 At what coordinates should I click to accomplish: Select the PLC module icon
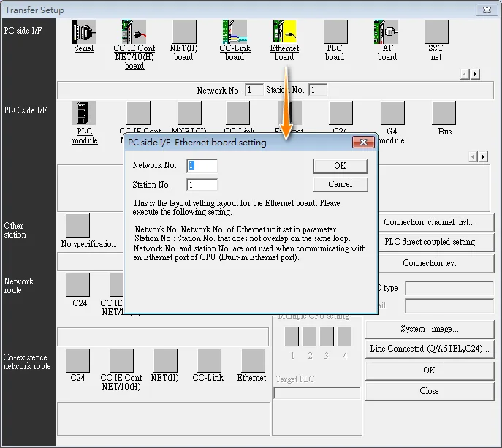[x=83, y=113]
